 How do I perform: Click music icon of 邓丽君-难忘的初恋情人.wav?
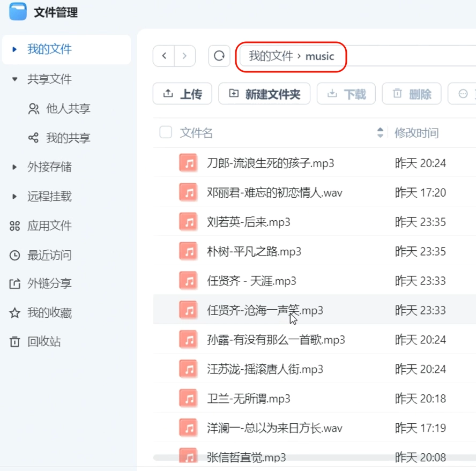189,192
